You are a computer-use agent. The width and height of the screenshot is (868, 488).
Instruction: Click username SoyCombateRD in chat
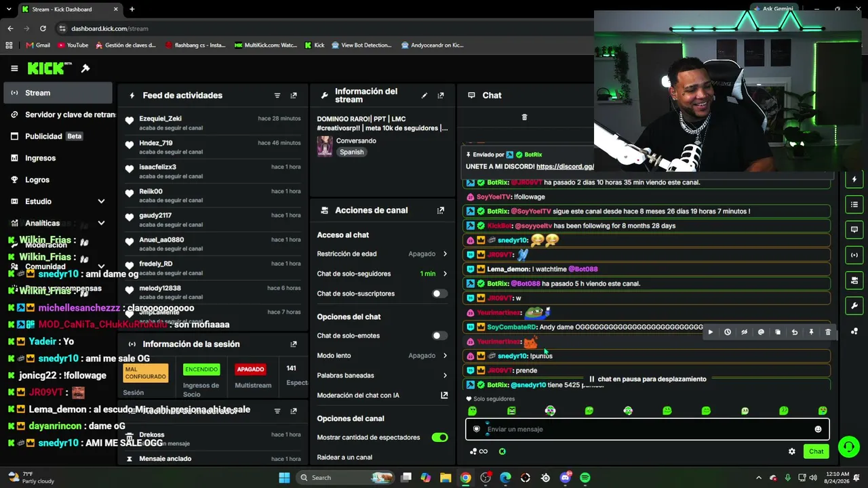512,327
